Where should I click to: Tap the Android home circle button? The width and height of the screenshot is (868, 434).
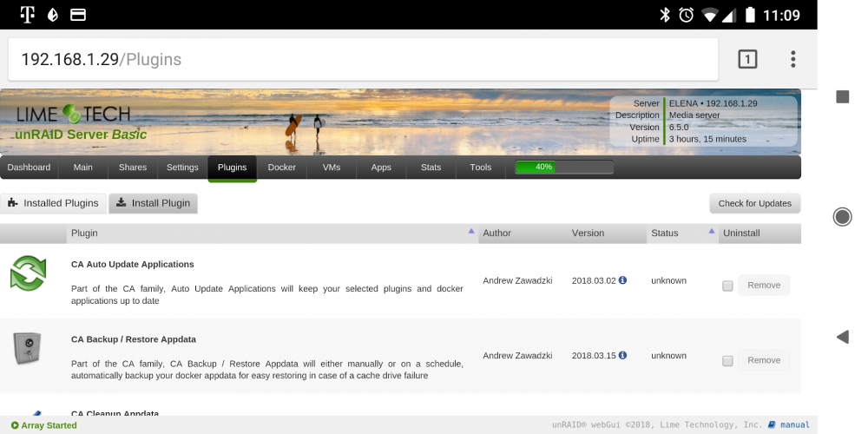(x=842, y=217)
